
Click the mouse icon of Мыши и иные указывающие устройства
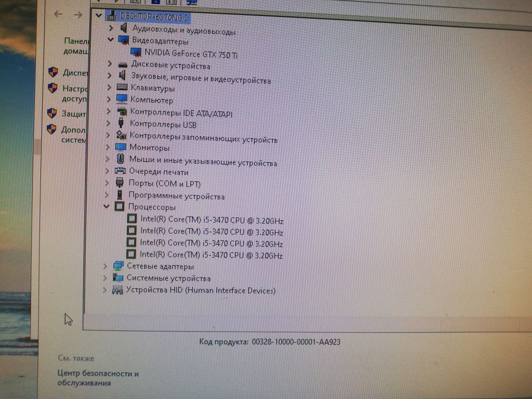click(120, 159)
